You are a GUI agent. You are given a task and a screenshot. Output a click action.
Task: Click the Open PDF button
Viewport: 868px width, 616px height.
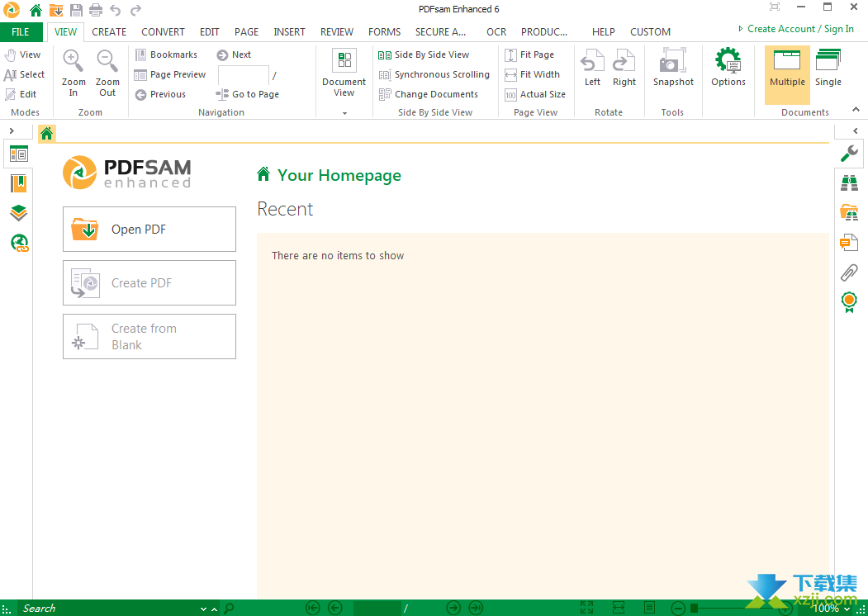(x=149, y=229)
